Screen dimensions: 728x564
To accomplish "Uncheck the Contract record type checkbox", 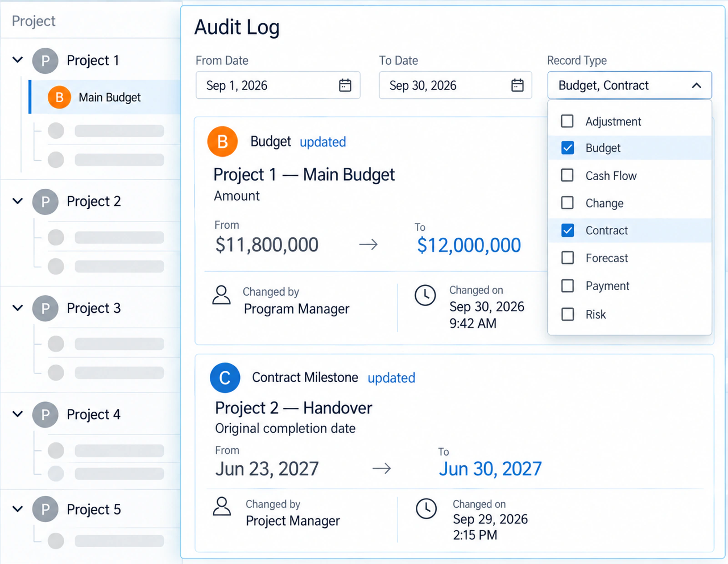I will (567, 230).
